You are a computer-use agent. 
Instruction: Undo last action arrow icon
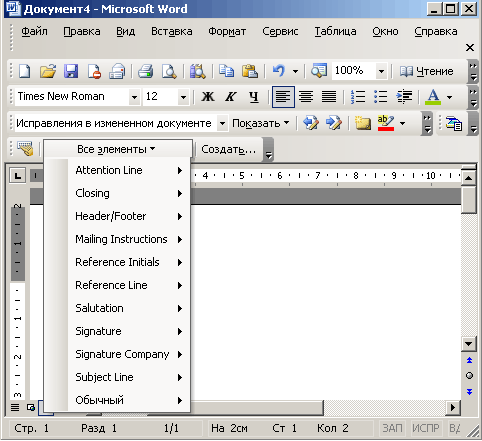(x=279, y=71)
